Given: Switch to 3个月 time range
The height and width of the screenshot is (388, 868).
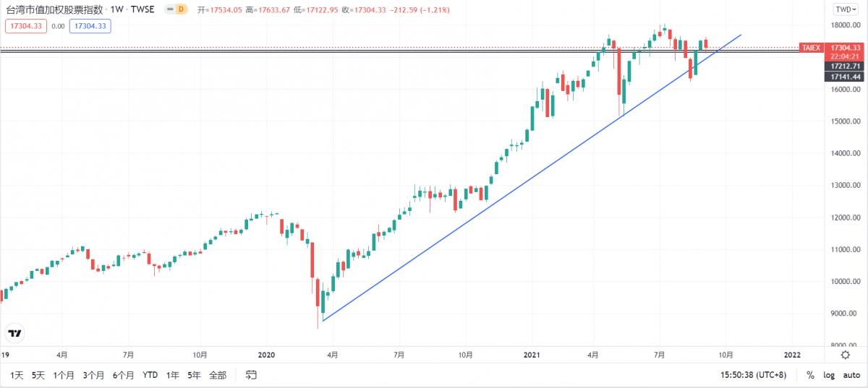Looking at the screenshot, I should (x=93, y=375).
